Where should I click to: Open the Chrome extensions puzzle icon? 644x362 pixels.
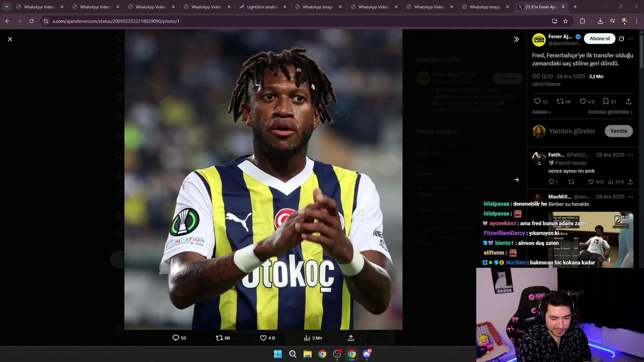tap(583, 21)
